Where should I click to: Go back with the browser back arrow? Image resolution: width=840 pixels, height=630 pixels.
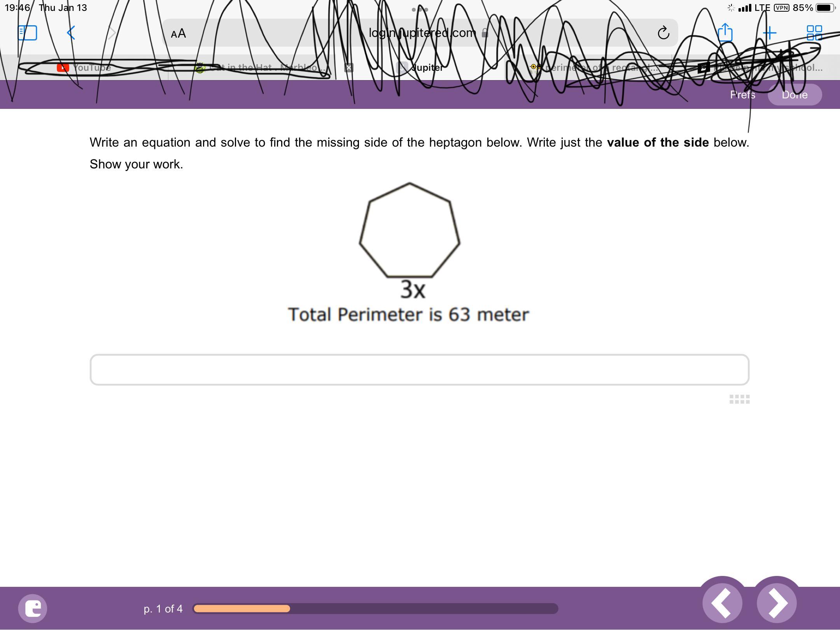71,33
